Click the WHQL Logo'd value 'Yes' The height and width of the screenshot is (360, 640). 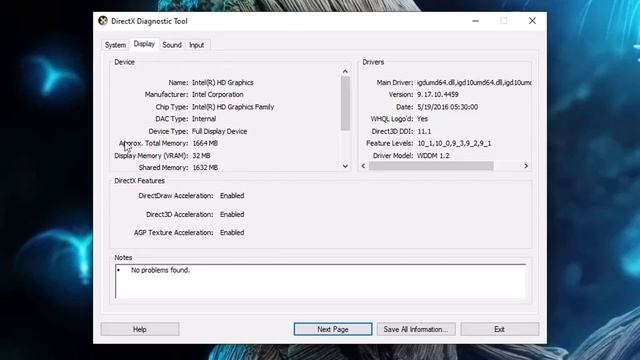(x=422, y=119)
